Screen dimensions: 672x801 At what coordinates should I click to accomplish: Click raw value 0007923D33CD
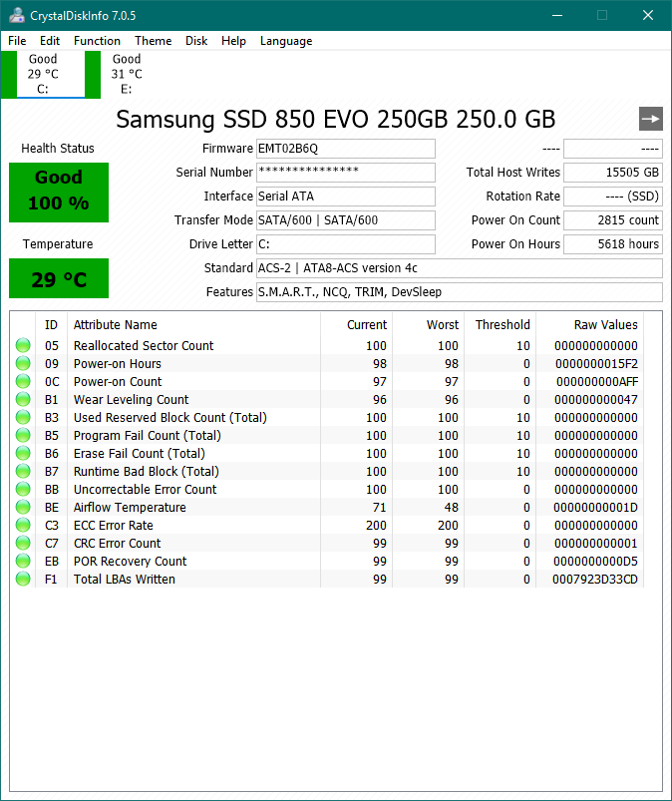pyautogui.click(x=595, y=580)
